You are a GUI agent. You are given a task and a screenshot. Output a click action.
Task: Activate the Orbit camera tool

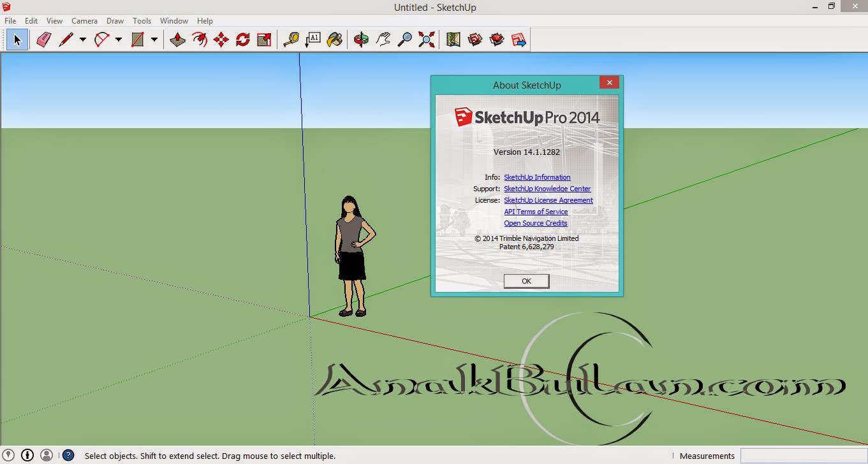click(x=361, y=40)
